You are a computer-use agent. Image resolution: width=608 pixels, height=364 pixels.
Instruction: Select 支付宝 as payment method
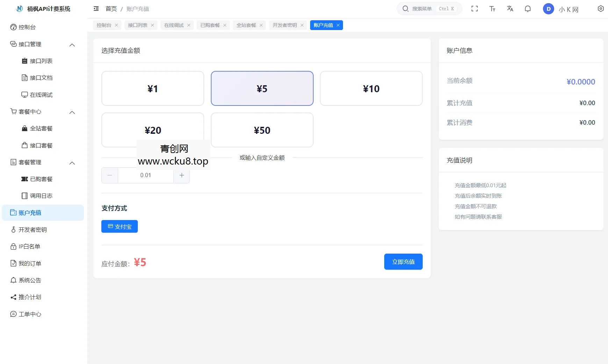click(119, 226)
